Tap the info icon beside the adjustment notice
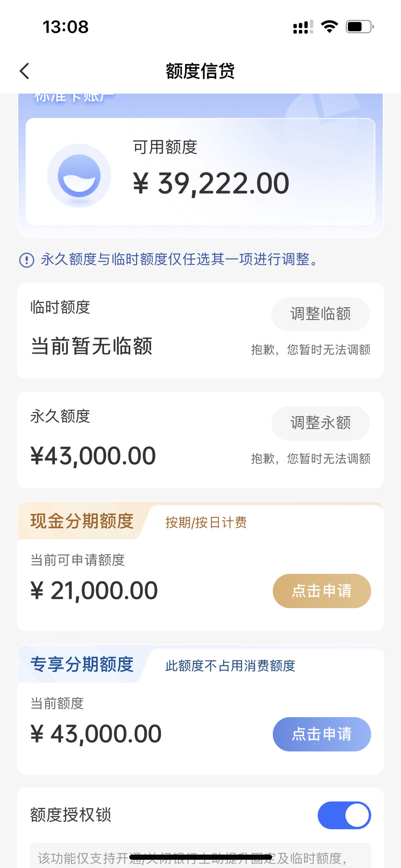 coord(27,260)
